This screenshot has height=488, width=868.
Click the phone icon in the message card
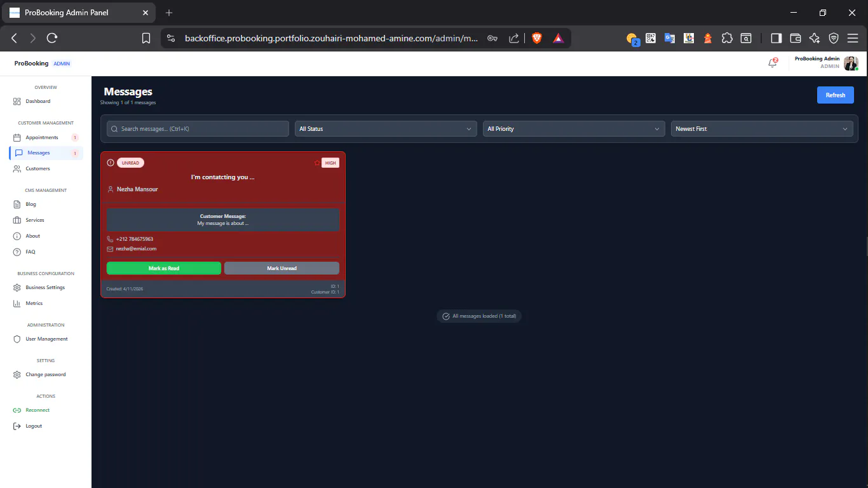[x=110, y=240]
